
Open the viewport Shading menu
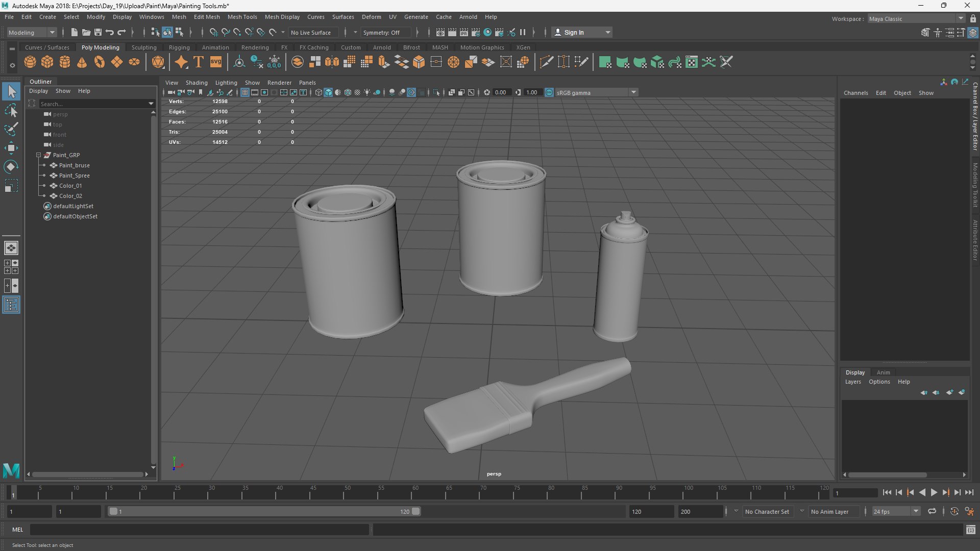point(197,83)
